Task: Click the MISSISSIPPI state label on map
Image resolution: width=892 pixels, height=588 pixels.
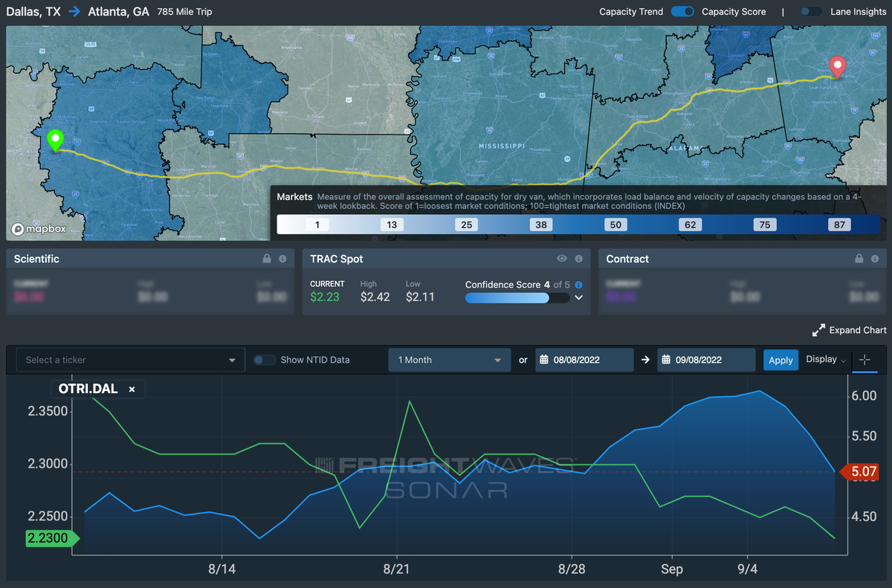Action: coord(501,145)
